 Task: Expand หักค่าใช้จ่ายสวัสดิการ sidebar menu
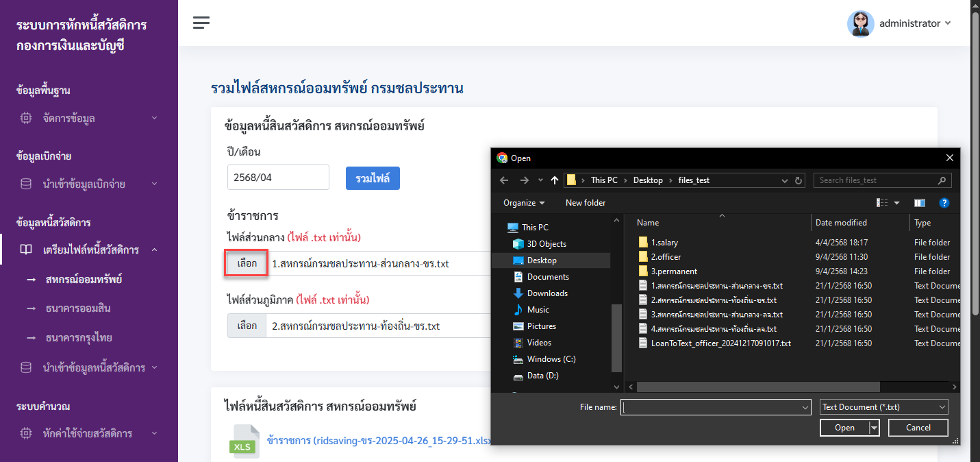point(89,433)
